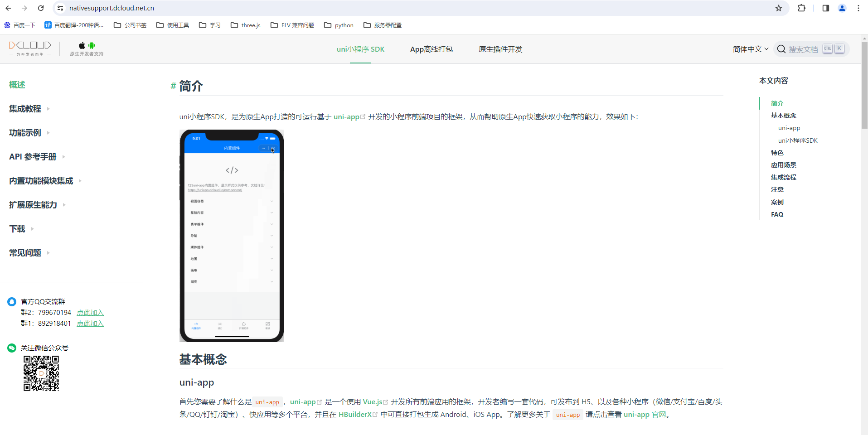The image size is (868, 435).
Task: Open the Chrome three-dot menu
Action: coord(858,8)
